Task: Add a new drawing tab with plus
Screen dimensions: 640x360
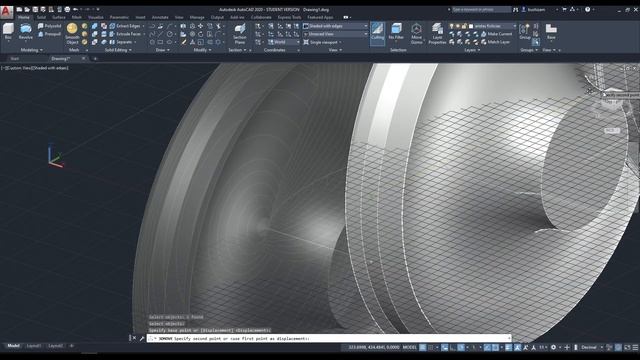Action: pyautogui.click(x=95, y=59)
